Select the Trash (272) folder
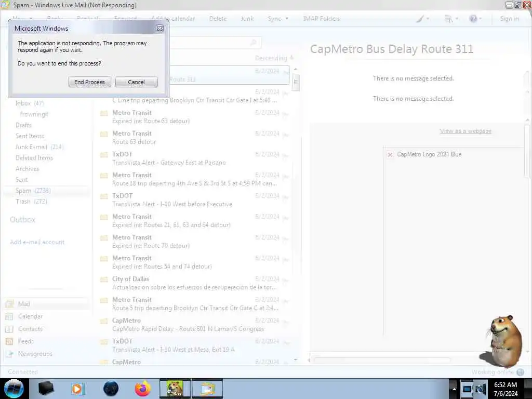The width and height of the screenshot is (532, 399). [31, 202]
